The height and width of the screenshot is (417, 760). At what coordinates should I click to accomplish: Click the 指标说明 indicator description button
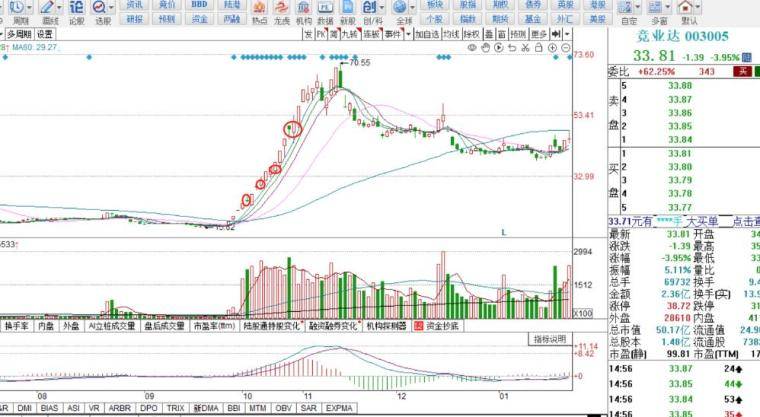(550, 339)
